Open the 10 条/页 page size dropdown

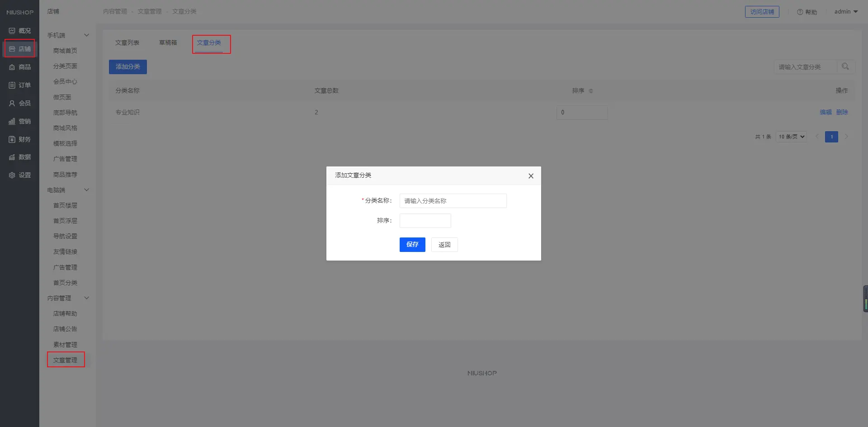tap(791, 137)
